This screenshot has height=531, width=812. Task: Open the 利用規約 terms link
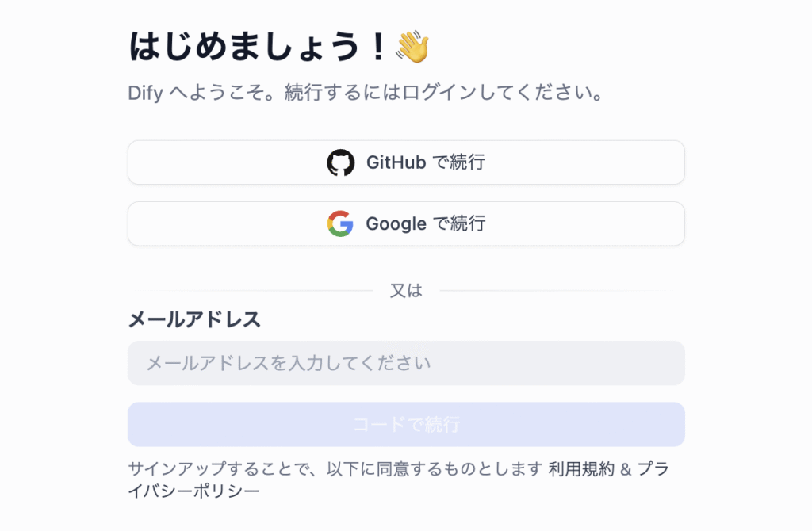tap(581, 469)
